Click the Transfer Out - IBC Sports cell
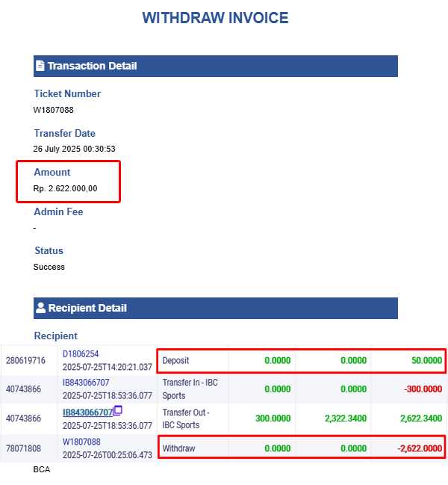The image size is (448, 485). [186, 418]
